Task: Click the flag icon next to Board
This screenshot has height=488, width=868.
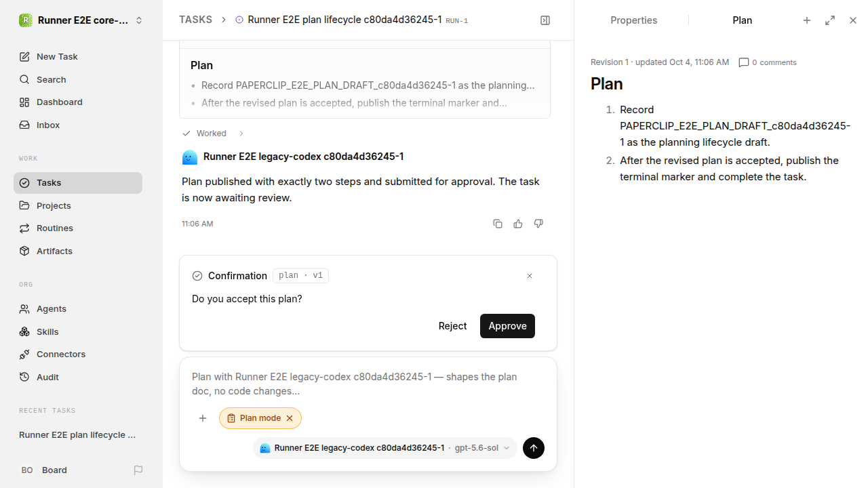Action: click(x=138, y=470)
